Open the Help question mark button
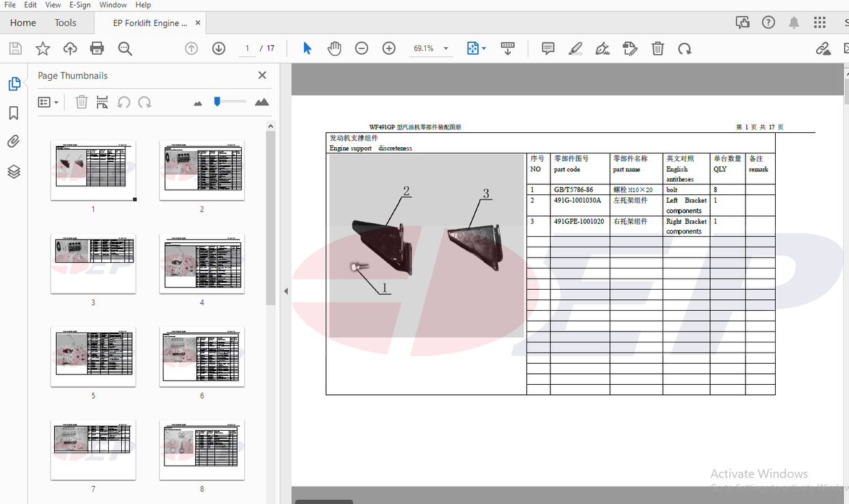849x504 pixels. click(768, 22)
